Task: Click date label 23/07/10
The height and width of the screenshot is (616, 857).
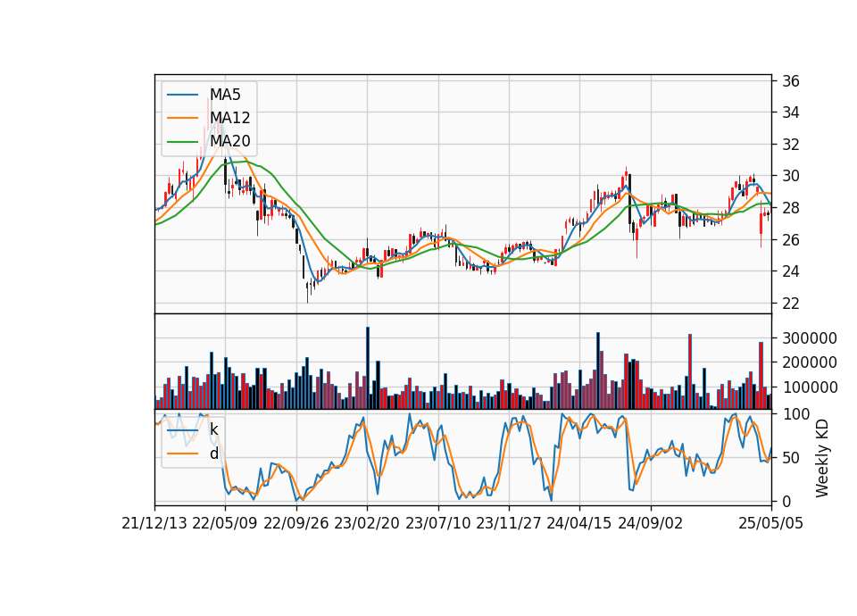Action: coord(437,524)
